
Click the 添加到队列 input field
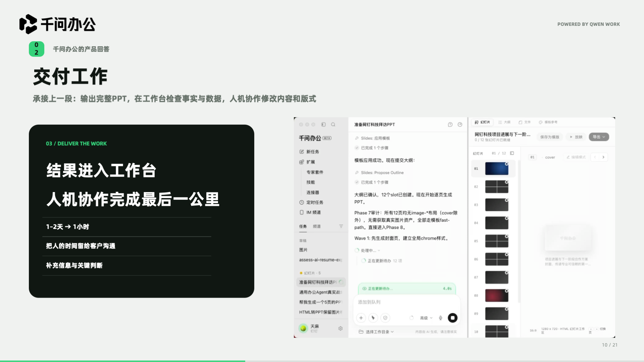(x=407, y=302)
